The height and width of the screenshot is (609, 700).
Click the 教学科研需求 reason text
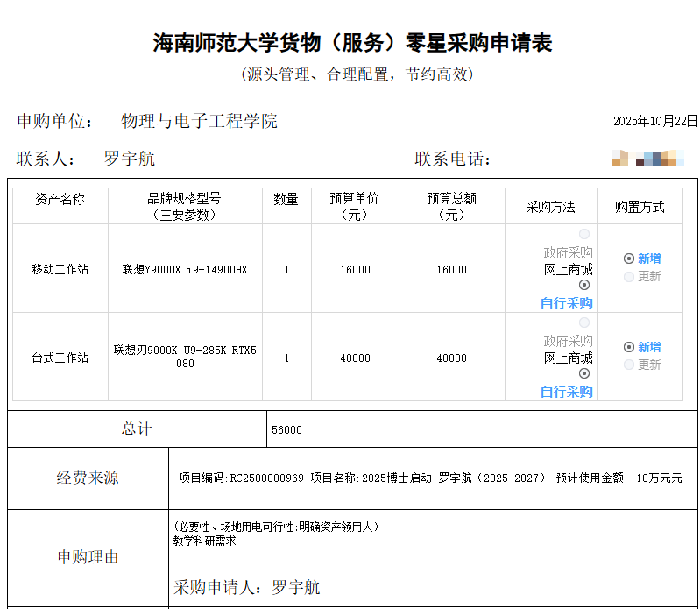pos(205,541)
